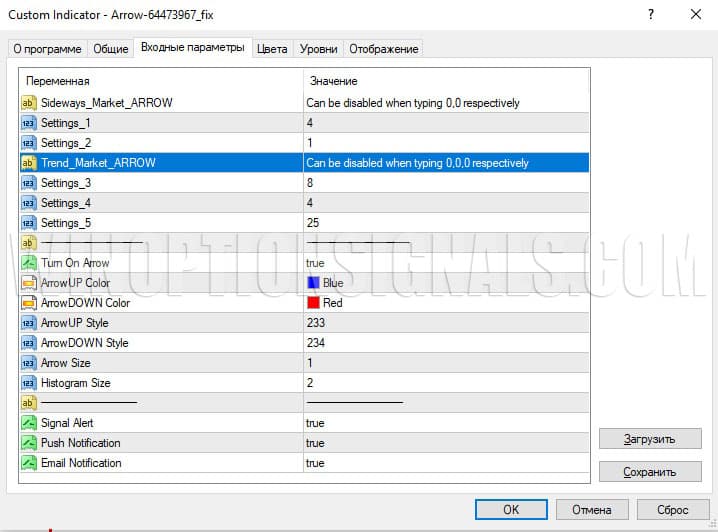Image resolution: width=718 pixels, height=532 pixels.
Task: Open the ArrowUP Color Blue value dropdown
Action: tap(445, 283)
